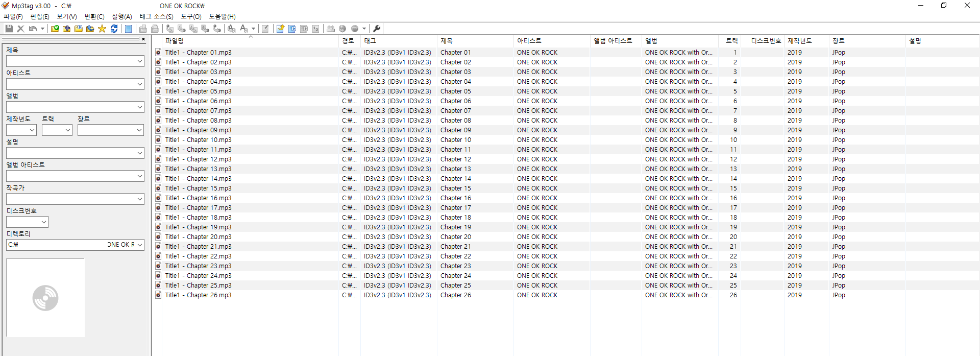Click the Quick Actions icon
The height and width of the screenshot is (356, 980).
pyautogui.click(x=244, y=29)
